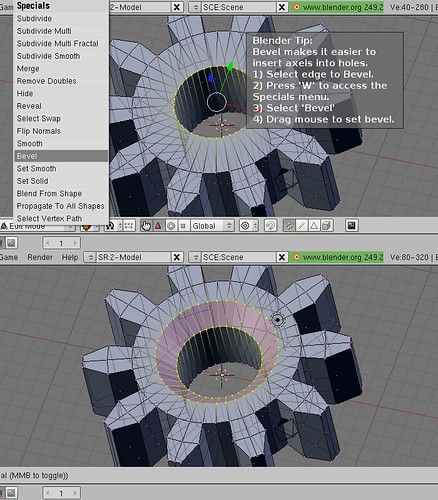This screenshot has width=438, height=500.
Task: Click X beside upper SCE:Scene field
Action: (282, 7)
